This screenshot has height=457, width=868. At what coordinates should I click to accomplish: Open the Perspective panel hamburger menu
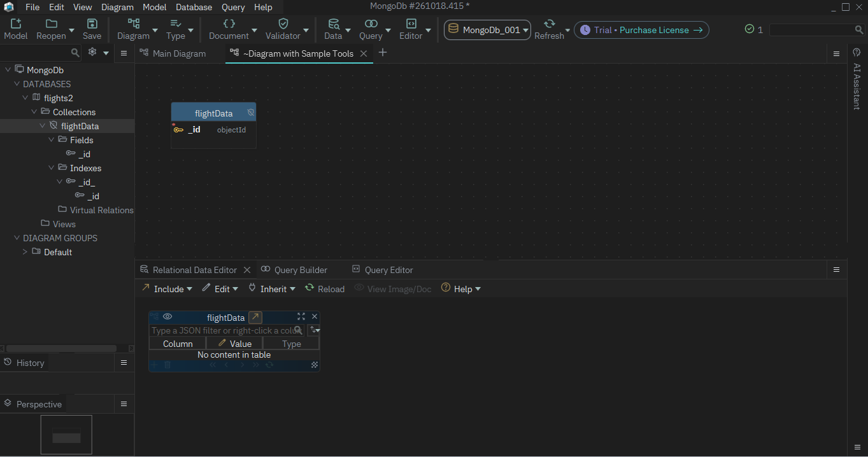124,404
